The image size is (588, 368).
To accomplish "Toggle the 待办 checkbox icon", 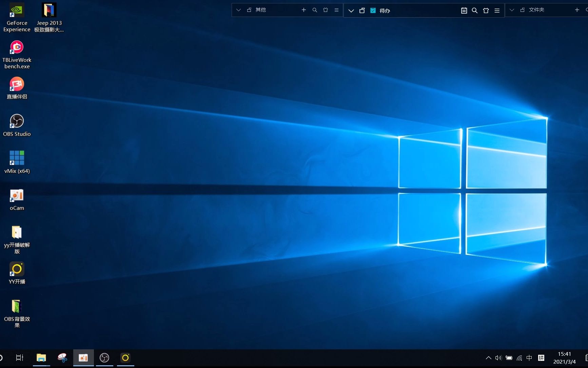I will (x=373, y=11).
